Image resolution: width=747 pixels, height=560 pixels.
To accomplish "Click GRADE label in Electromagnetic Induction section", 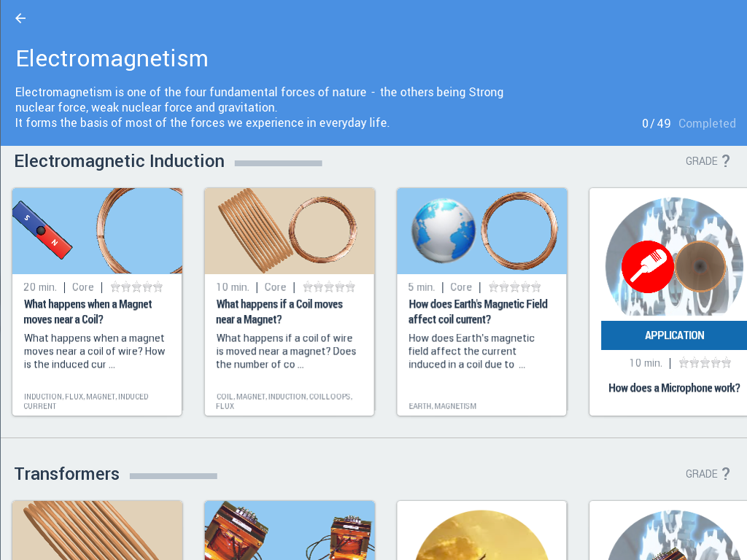I will coord(701,161).
